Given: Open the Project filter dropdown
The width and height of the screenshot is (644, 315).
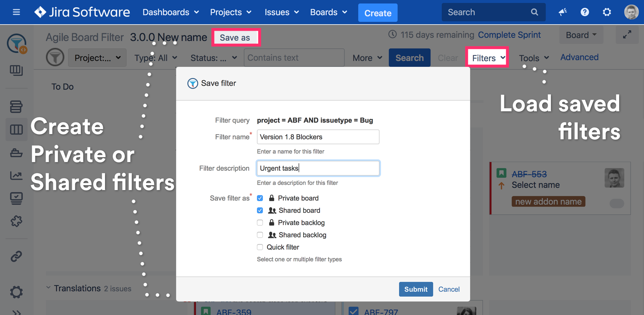Looking at the screenshot, I should tap(97, 58).
